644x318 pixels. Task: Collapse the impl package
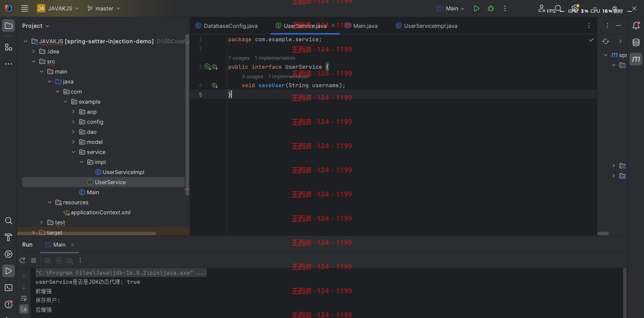click(x=82, y=162)
